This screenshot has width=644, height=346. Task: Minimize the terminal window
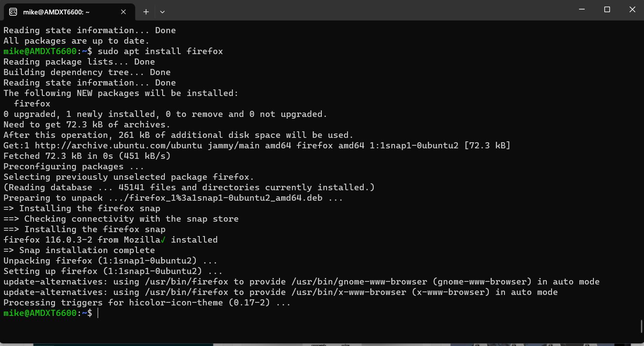pos(582,10)
